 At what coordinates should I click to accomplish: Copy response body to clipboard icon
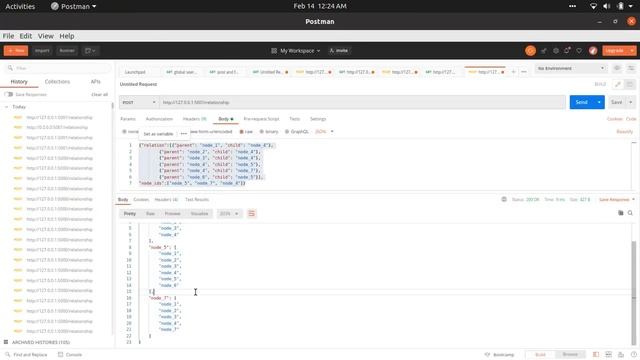[620, 213]
